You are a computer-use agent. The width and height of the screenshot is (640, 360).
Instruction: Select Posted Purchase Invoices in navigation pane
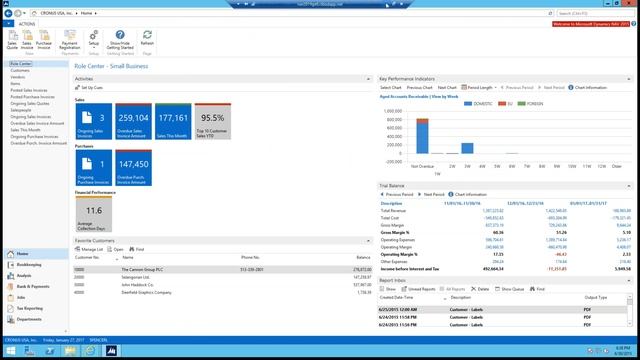click(33, 97)
